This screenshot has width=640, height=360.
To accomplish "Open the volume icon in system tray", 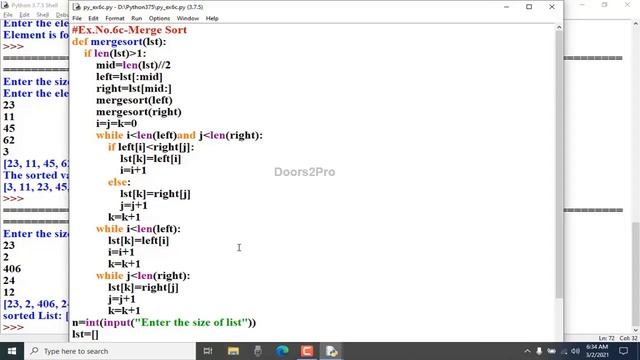I will pos(576,351).
